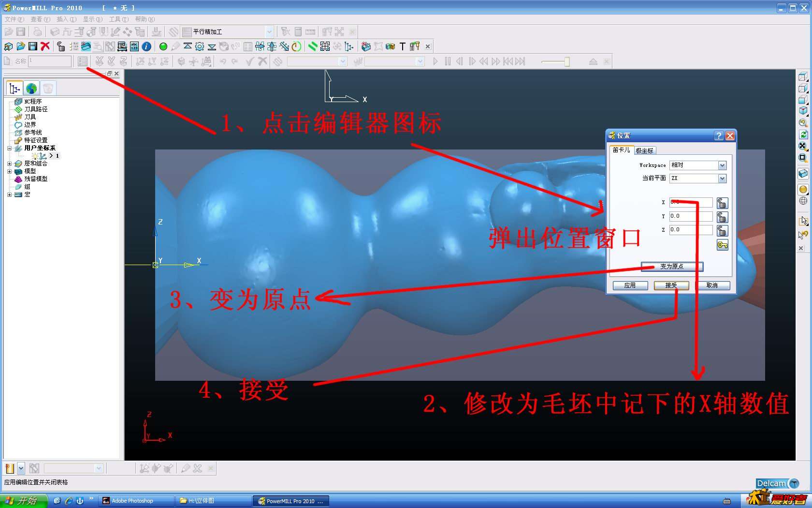The height and width of the screenshot is (508, 812).
Task: Open the H:\立体图 folder taskbar item
Action: pos(214,501)
